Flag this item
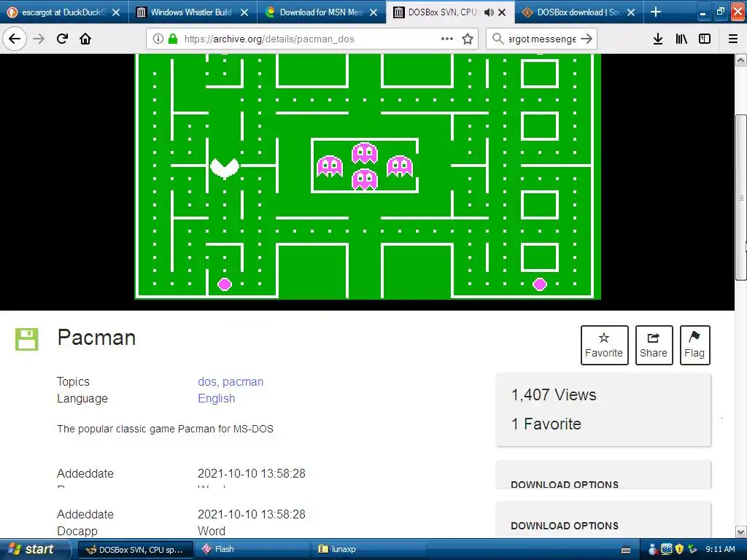 (694, 345)
